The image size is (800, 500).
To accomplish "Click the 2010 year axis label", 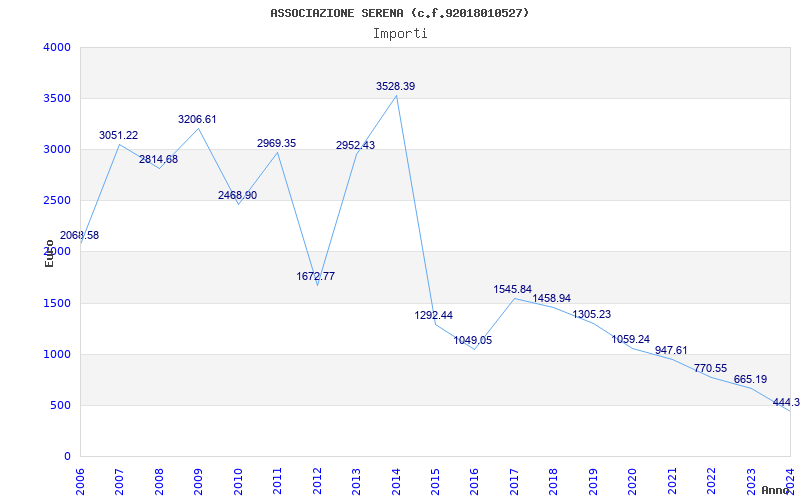I will (x=238, y=481).
